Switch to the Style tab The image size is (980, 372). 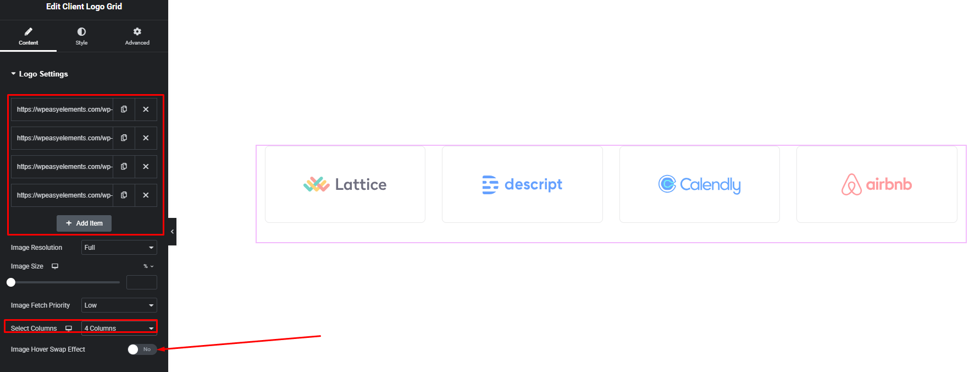click(x=81, y=36)
